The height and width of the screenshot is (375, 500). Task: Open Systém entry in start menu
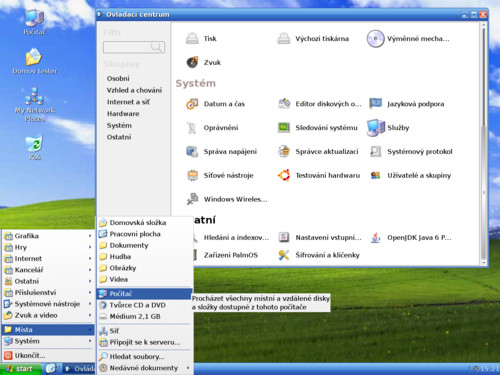coord(48,341)
